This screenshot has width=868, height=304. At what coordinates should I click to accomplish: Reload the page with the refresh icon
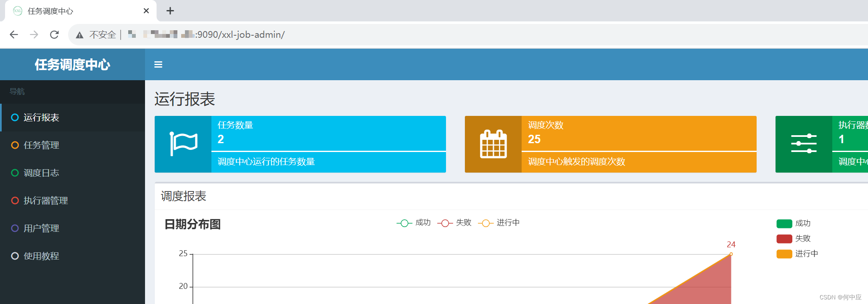(x=54, y=34)
